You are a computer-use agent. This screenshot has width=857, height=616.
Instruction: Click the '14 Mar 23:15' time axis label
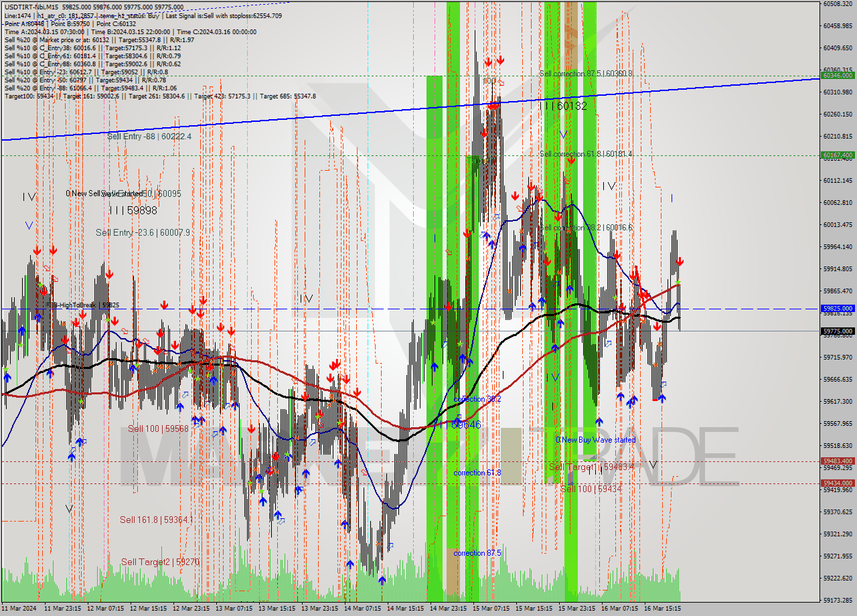(448, 609)
